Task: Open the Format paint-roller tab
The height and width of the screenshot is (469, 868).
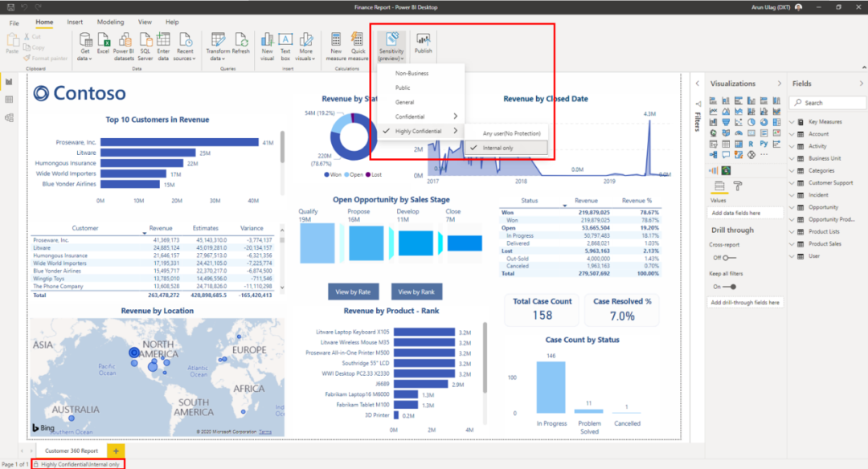Action: point(738,186)
